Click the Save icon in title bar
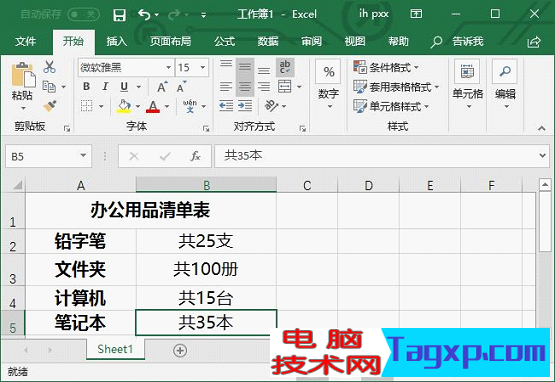This screenshot has width=555, height=382. (119, 15)
